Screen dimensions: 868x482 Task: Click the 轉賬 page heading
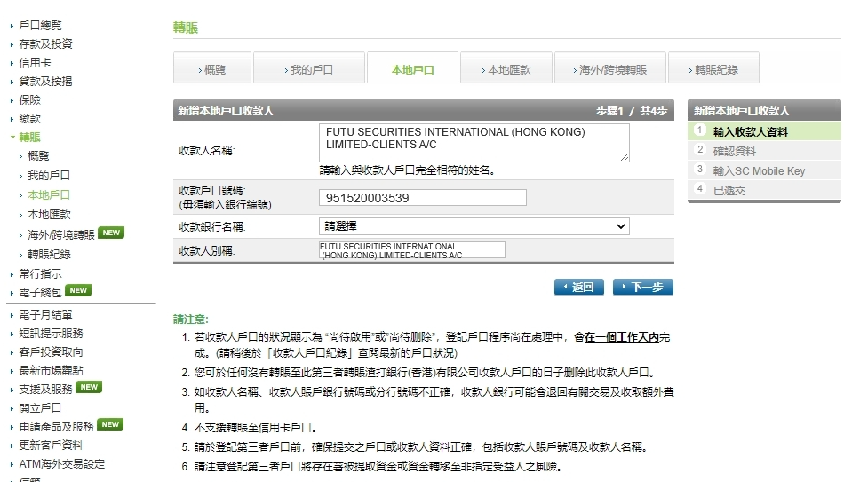point(186,28)
